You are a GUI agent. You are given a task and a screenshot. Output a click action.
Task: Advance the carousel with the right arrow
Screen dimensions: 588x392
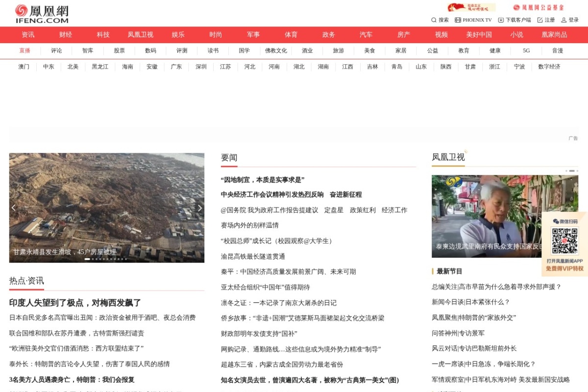pos(200,207)
